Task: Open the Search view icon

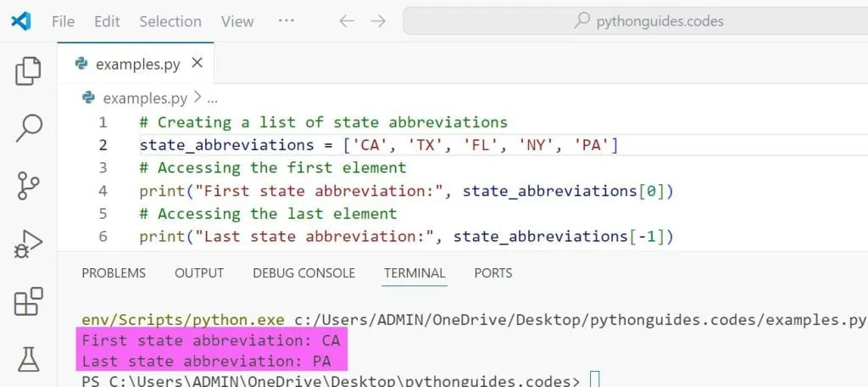Action: click(29, 128)
